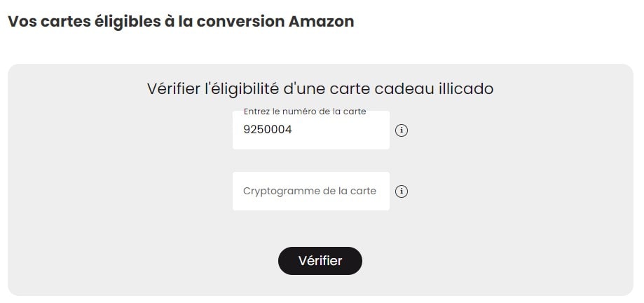Click the word 'illicado' in the form title

pos(466,89)
